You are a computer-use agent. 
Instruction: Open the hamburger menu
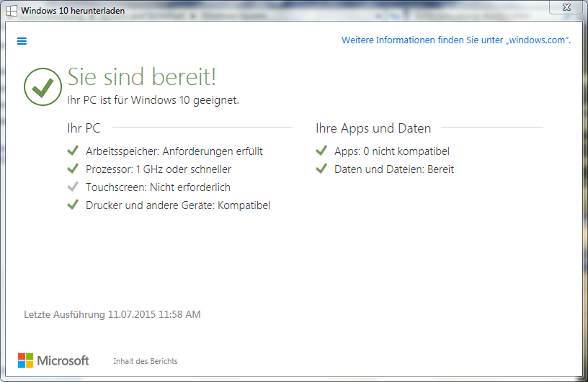coord(22,41)
